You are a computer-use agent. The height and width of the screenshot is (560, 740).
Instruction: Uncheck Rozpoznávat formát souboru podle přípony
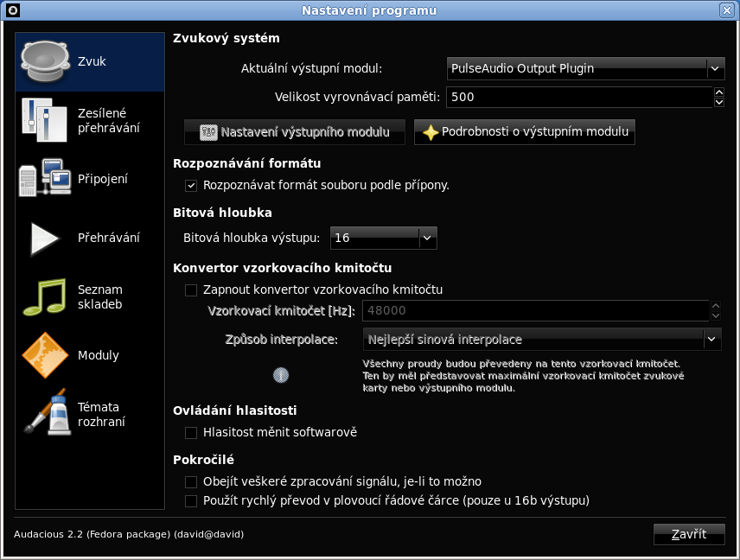coord(191,186)
